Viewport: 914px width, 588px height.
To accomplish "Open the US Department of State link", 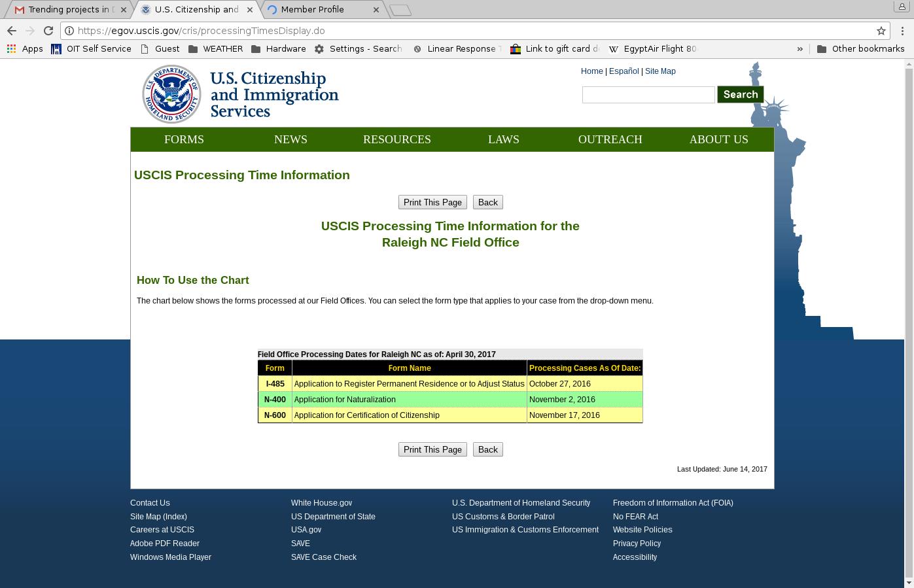I will [333, 517].
